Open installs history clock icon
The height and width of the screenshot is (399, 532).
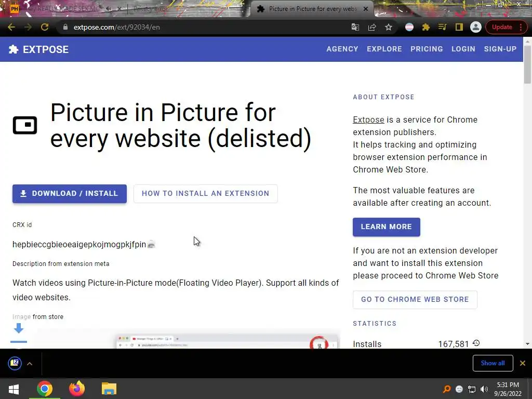pos(476,343)
